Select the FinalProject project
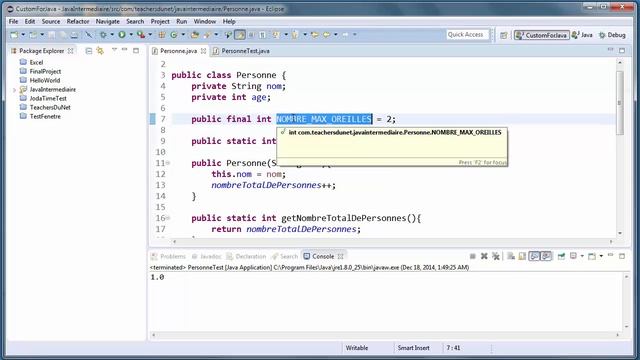The height and width of the screenshot is (360, 640). 45,71
